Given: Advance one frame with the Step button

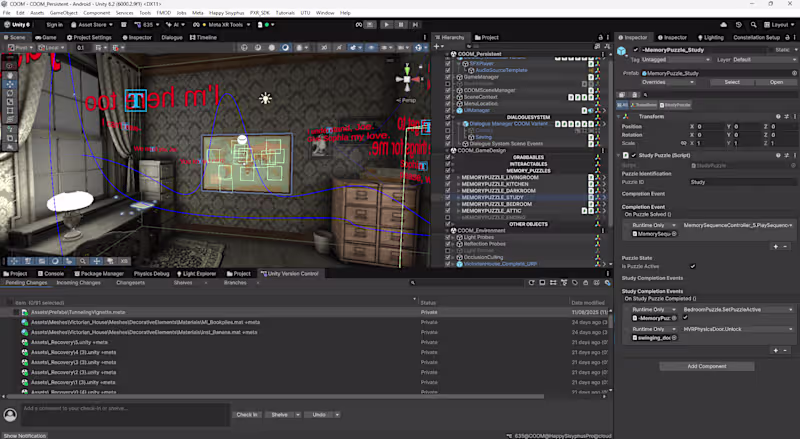Looking at the screenshot, I should tap(415, 25).
